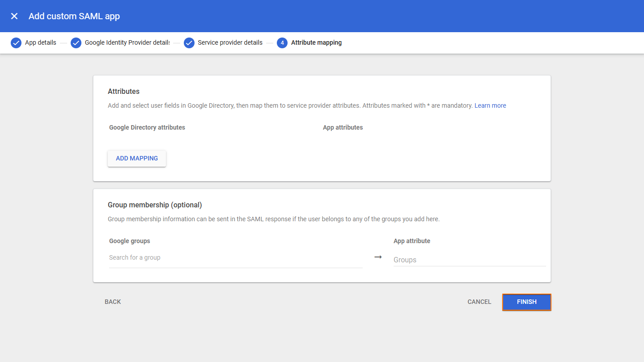The image size is (644, 362).
Task: Click the App details step checkmark icon
Action: click(x=16, y=42)
